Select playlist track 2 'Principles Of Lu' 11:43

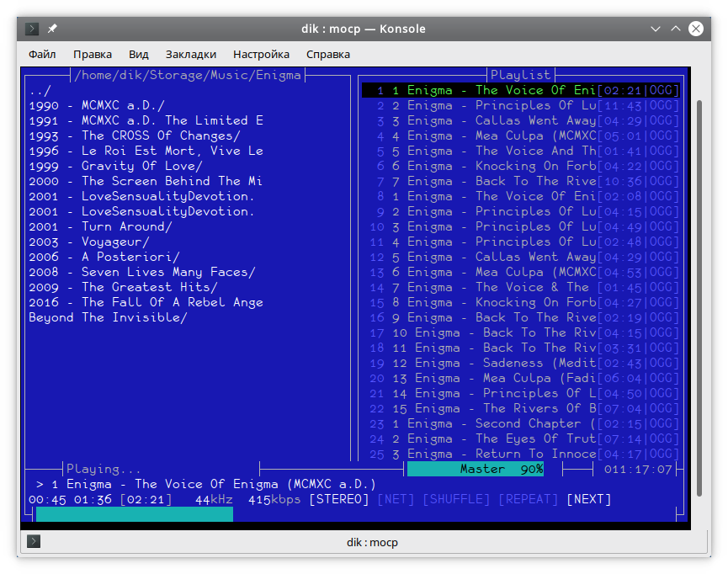point(520,106)
